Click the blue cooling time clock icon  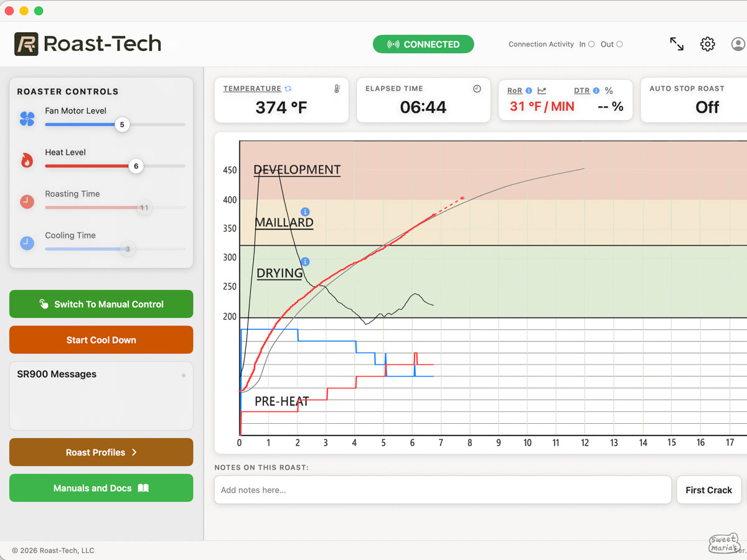coord(27,243)
